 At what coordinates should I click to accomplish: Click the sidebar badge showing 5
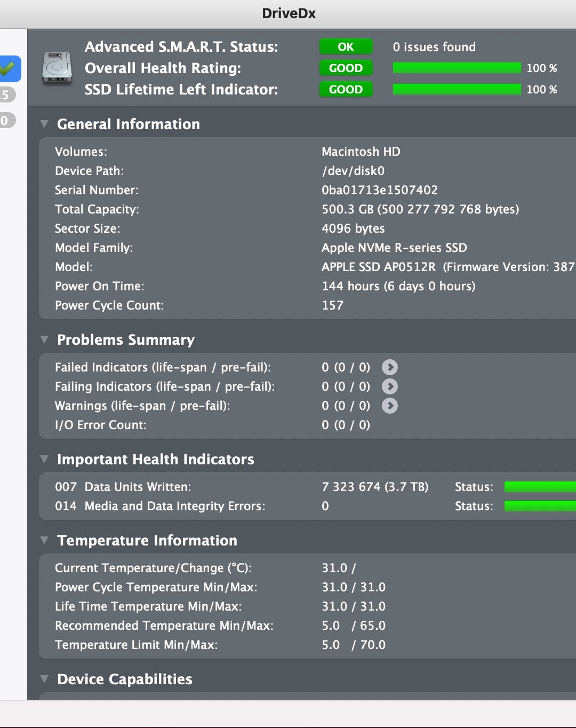point(7,95)
